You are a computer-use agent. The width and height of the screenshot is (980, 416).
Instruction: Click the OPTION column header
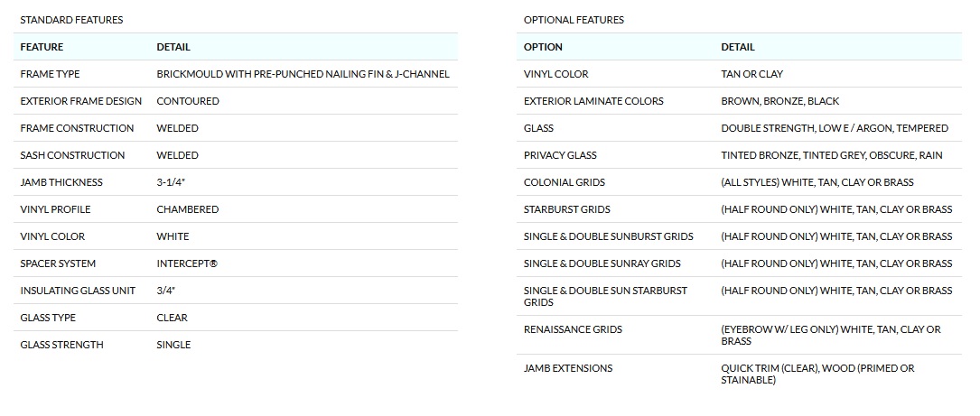[x=543, y=47]
